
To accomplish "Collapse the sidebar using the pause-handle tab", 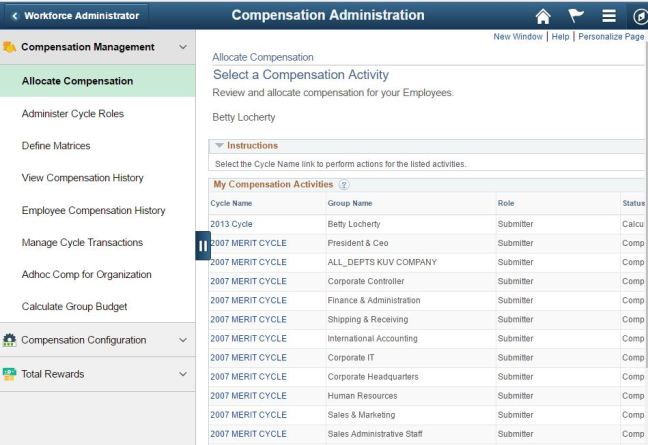I will tap(202, 245).
